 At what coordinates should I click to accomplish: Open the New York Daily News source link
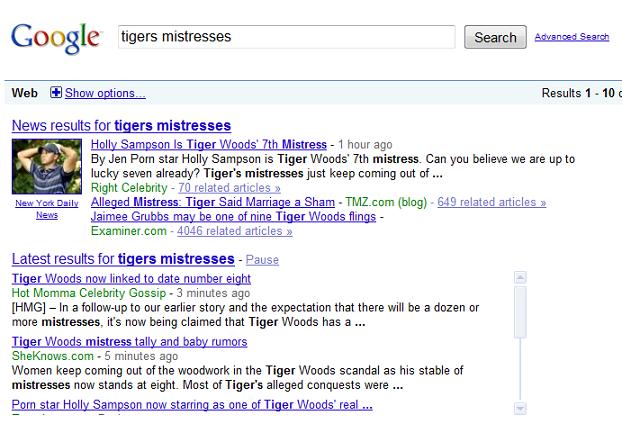pyautogui.click(x=47, y=208)
